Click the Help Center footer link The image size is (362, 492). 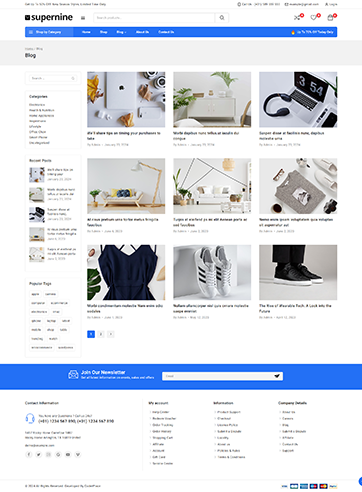[161, 412]
